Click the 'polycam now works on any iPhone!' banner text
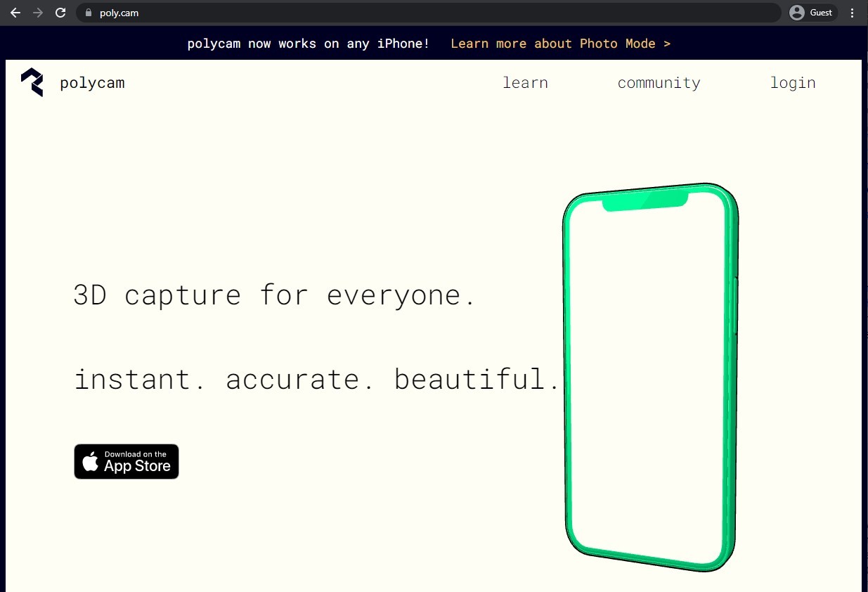The width and height of the screenshot is (868, 592). (x=308, y=44)
